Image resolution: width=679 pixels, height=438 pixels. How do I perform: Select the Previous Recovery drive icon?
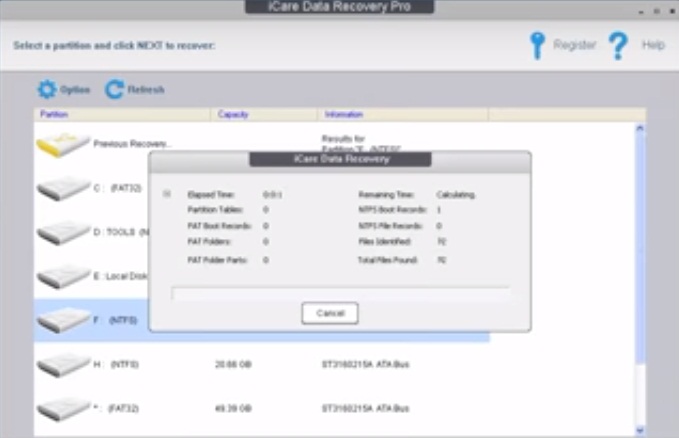[63, 145]
